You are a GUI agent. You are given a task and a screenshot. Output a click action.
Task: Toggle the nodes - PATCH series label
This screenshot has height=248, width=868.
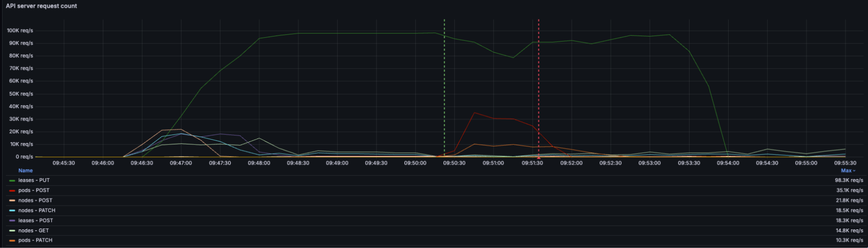pyautogui.click(x=36, y=211)
